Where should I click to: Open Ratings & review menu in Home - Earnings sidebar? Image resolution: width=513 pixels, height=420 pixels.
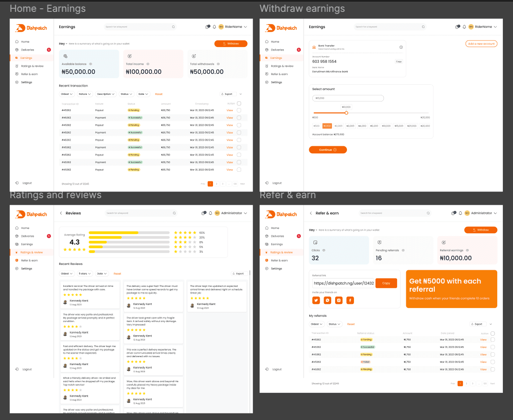coord(33,66)
